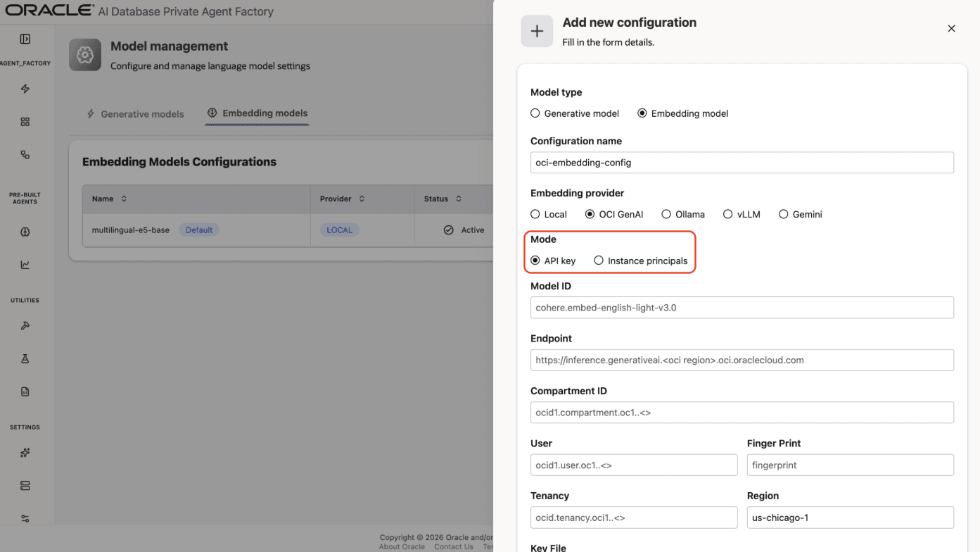Choose Gemini embedding provider
The image size is (980, 552).
click(x=783, y=214)
